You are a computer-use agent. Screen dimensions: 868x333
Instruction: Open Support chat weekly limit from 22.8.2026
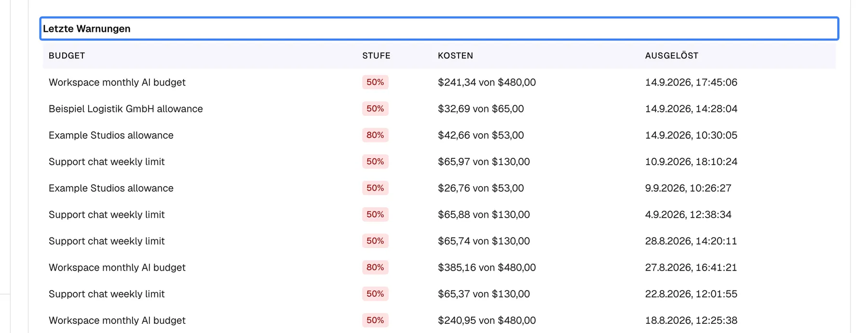[x=107, y=294]
